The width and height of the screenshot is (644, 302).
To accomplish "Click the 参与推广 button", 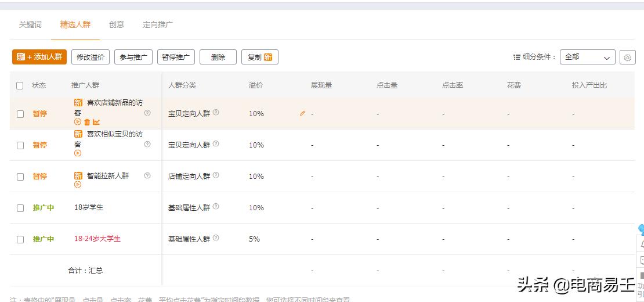I will pos(133,57).
